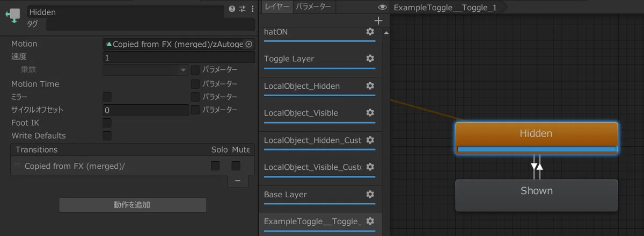Click the layers list scroll-up arrow

(386, 33)
